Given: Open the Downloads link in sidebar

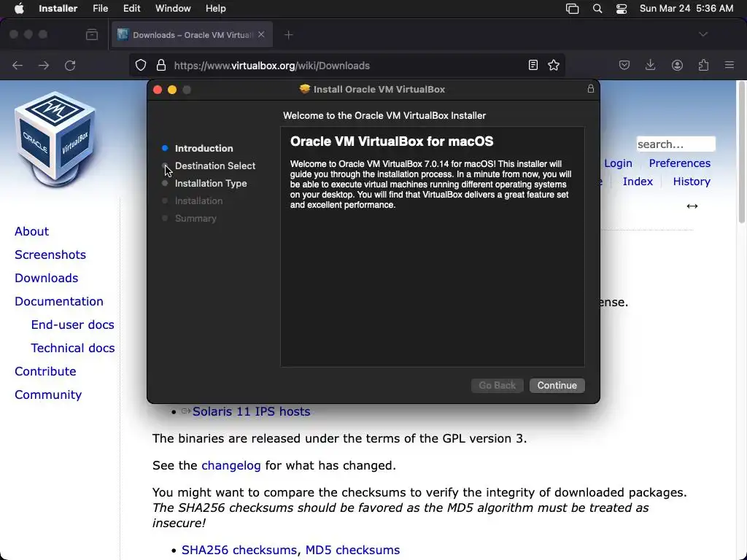Looking at the screenshot, I should click(46, 278).
